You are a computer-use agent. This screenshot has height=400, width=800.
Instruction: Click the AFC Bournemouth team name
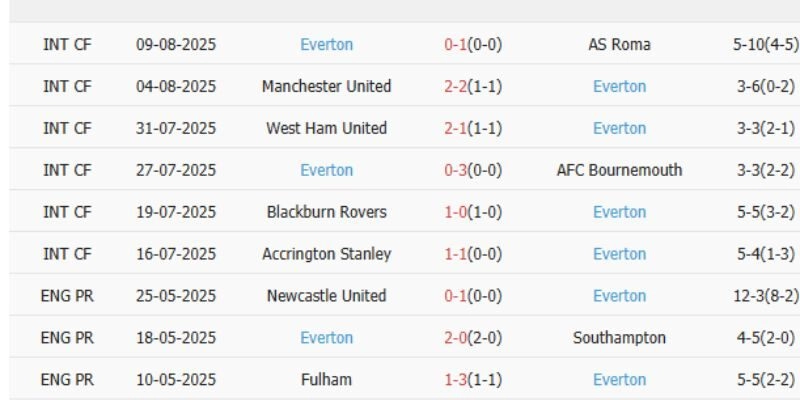(x=619, y=171)
